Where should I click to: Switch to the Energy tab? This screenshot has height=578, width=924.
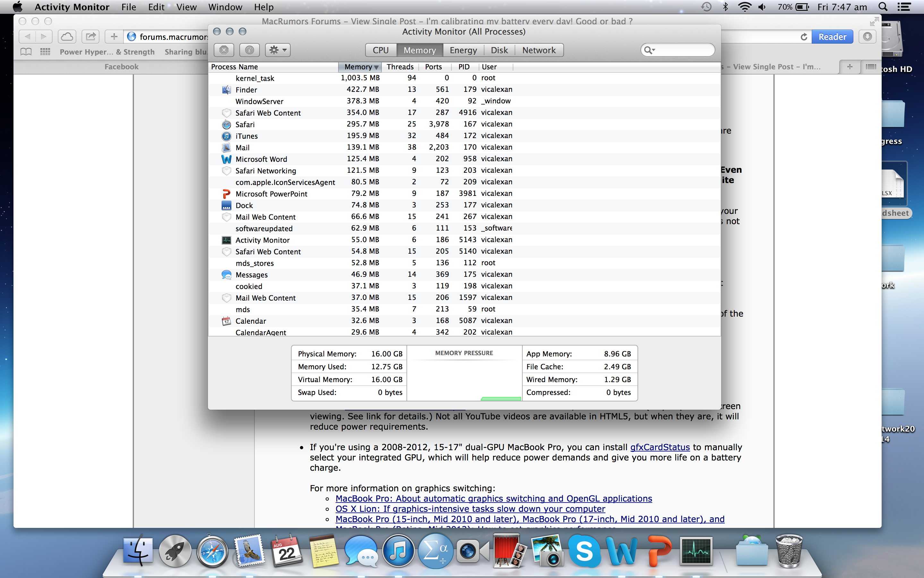pos(463,50)
